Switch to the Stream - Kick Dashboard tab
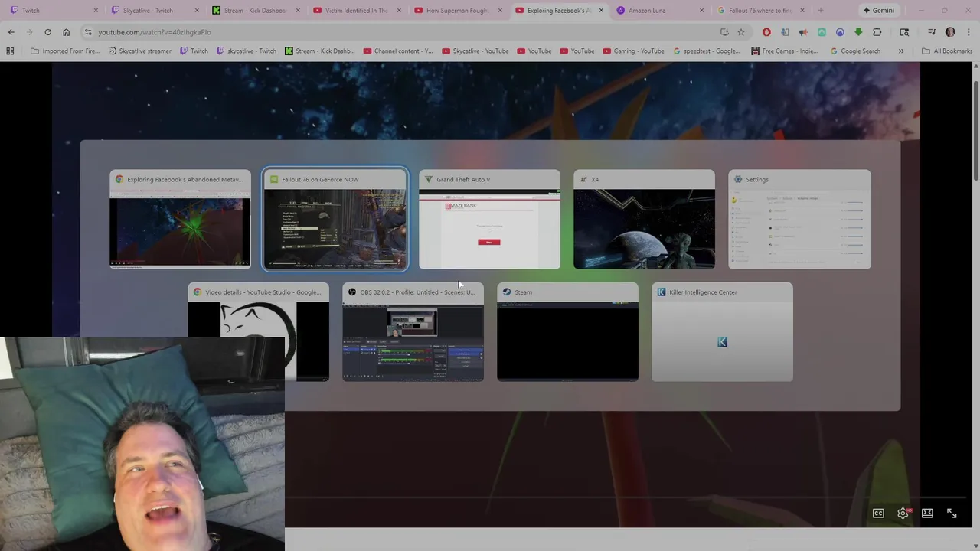Screen dimensions: 980x551 (256, 11)
